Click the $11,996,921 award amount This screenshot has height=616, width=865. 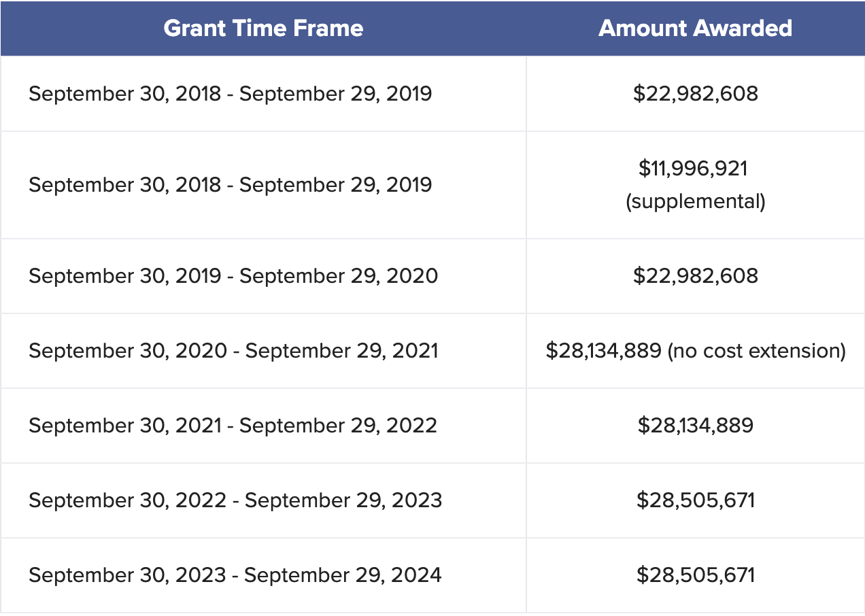pyautogui.click(x=693, y=168)
